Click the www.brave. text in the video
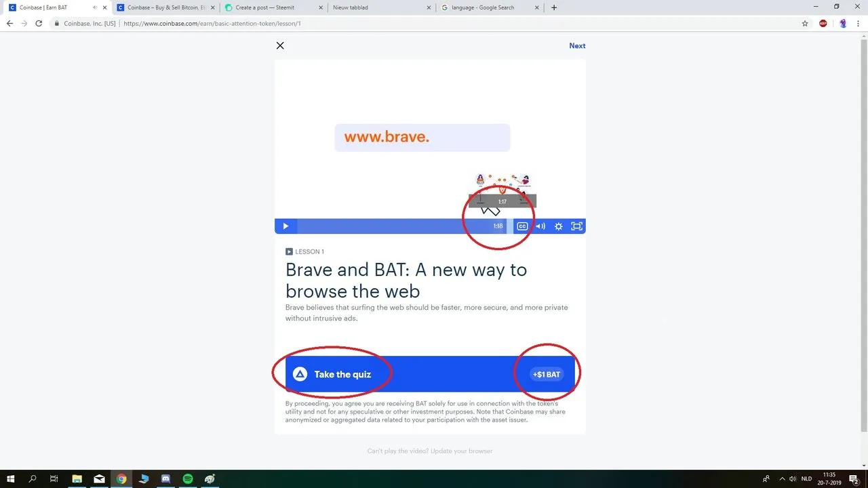The height and width of the screenshot is (488, 868). [387, 137]
